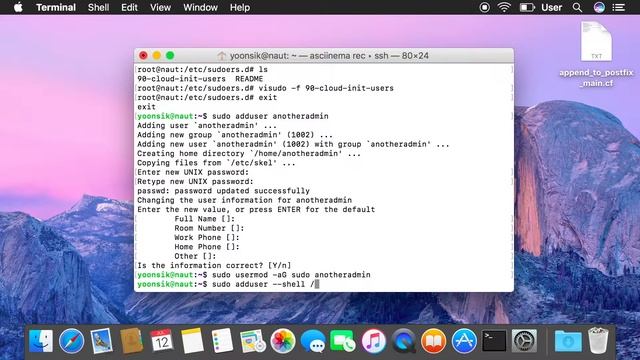The height and width of the screenshot is (360, 640).
Task: Click the 'Work Phone []:' line
Action: 207,238
